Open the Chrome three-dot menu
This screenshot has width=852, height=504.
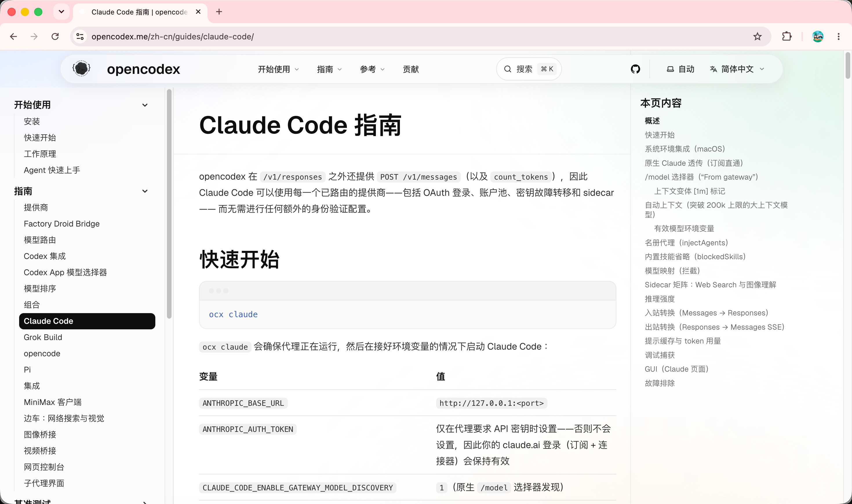pyautogui.click(x=838, y=36)
